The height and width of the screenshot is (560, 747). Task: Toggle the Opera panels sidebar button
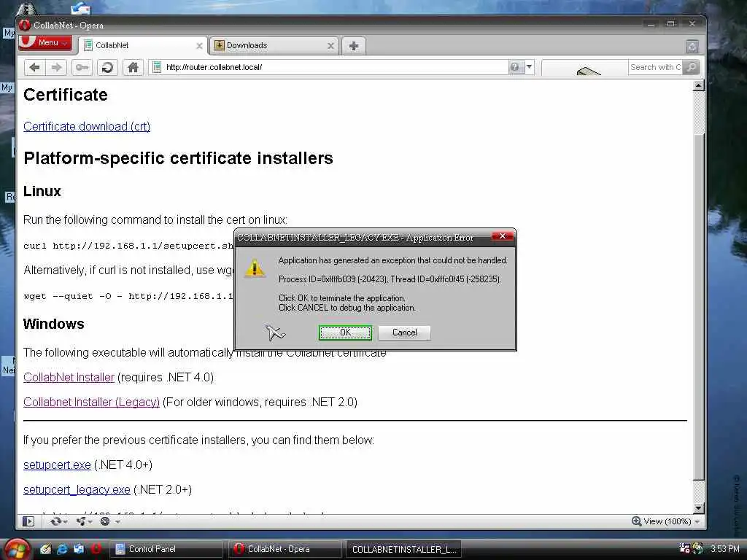click(28, 521)
